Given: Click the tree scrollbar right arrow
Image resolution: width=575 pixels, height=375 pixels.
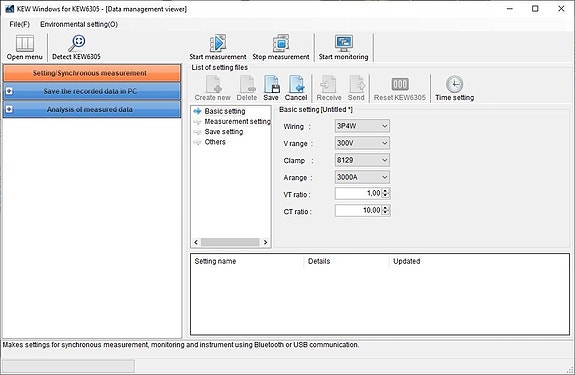Looking at the screenshot, I should (x=265, y=242).
